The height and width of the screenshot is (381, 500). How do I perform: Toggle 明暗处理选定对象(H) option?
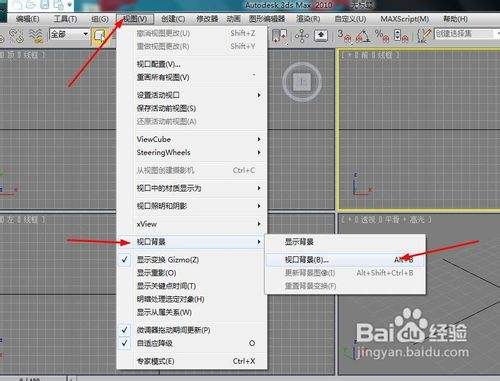[192, 299]
